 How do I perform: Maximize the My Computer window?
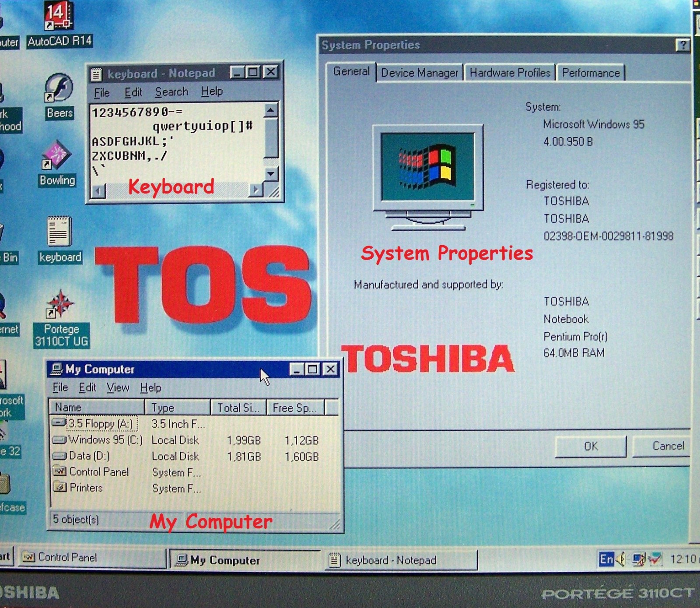313,369
